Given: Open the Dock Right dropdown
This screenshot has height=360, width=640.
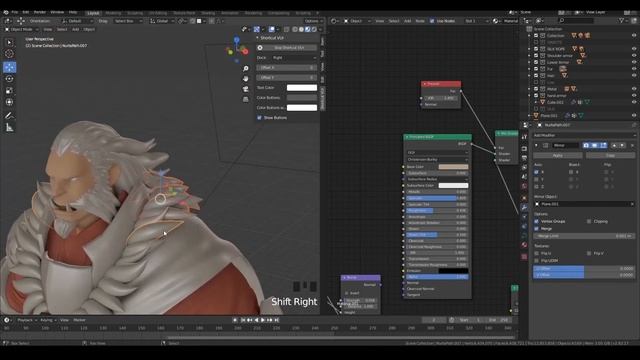Looking at the screenshot, I should pyautogui.click(x=294, y=58).
